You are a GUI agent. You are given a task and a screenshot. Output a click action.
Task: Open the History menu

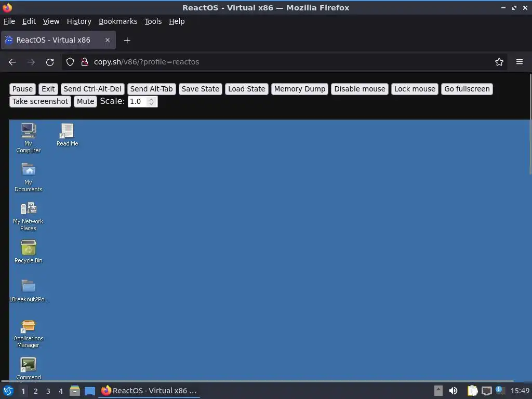click(x=79, y=21)
